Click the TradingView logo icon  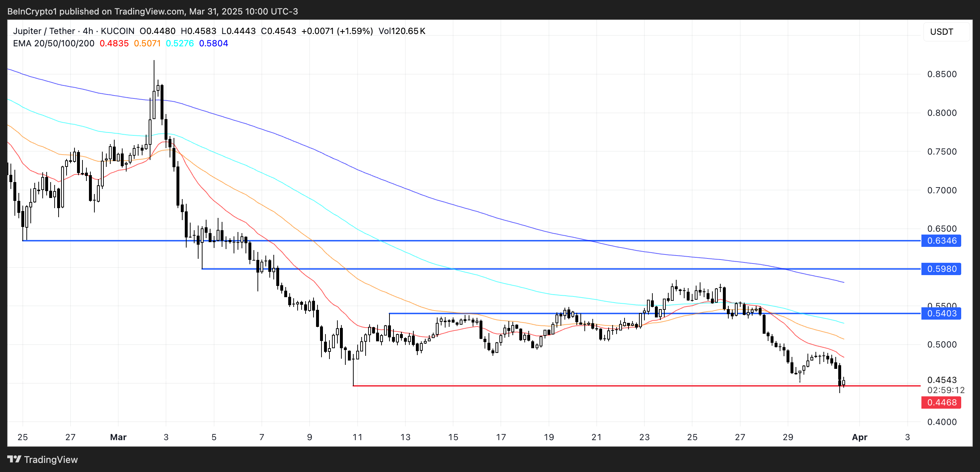pyautogui.click(x=14, y=459)
